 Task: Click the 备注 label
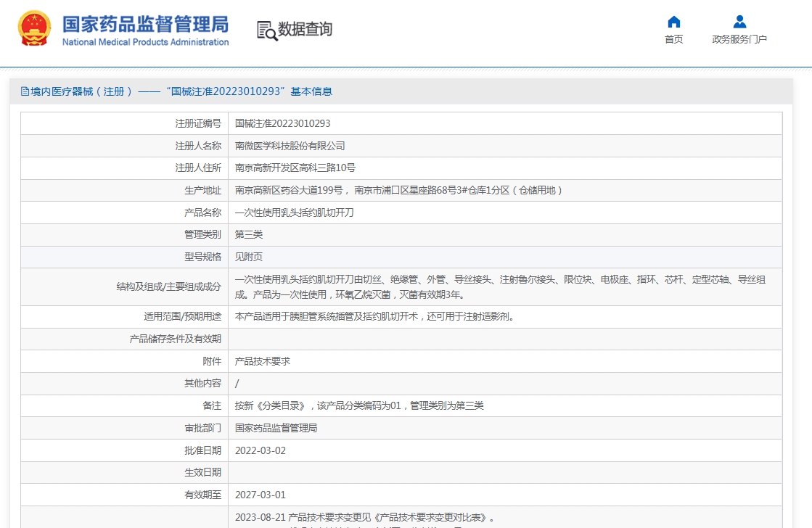click(213, 406)
